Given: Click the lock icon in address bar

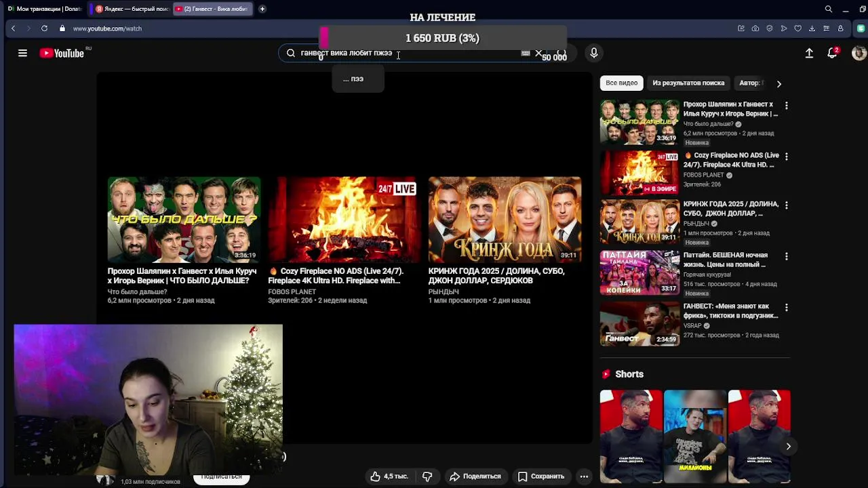Looking at the screenshot, I should [62, 28].
